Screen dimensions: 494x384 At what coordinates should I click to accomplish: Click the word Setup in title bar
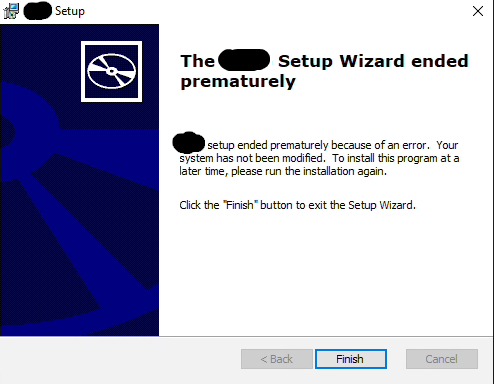[70, 11]
